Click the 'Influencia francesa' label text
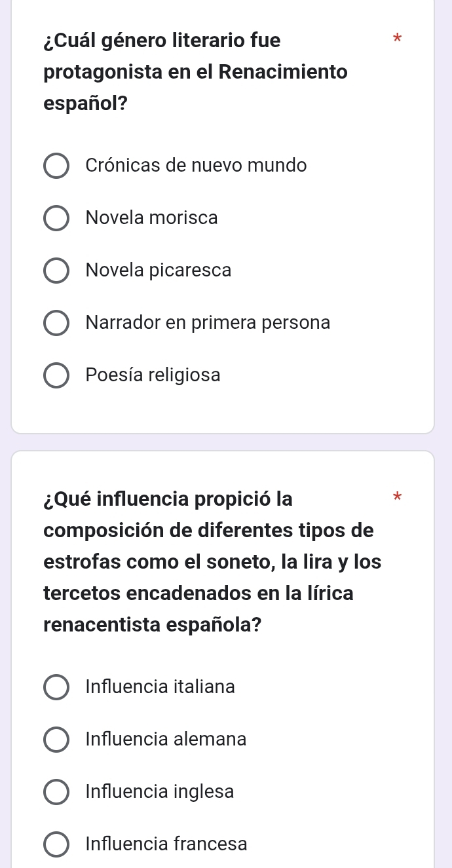 (166, 844)
